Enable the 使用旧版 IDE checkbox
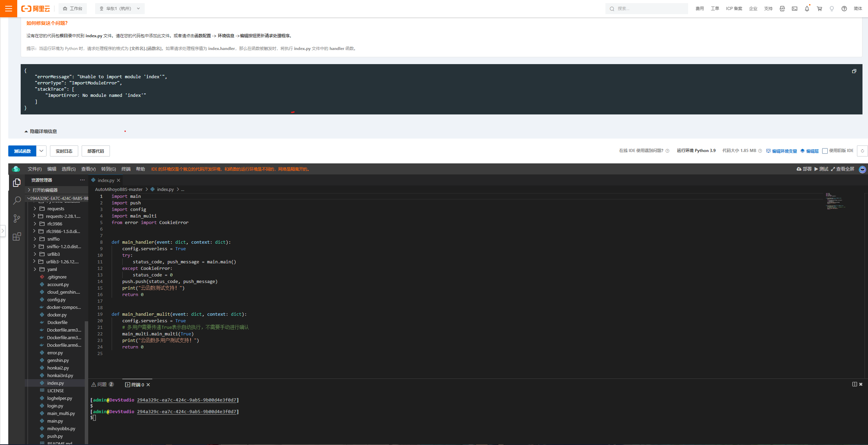 (x=825, y=151)
